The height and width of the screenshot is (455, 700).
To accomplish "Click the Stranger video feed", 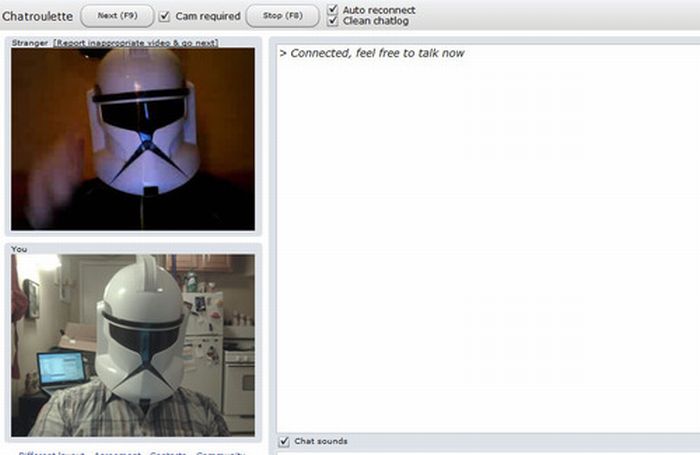I will [x=133, y=139].
